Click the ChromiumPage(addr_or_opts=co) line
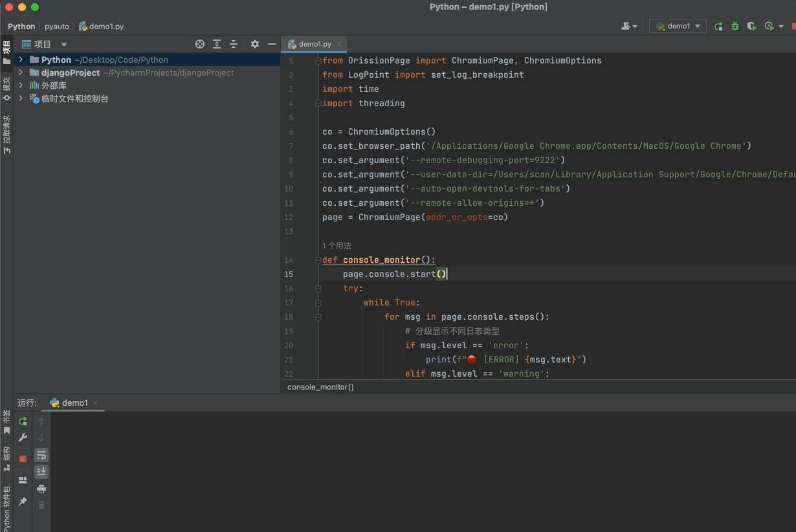796x532 pixels. 415,217
